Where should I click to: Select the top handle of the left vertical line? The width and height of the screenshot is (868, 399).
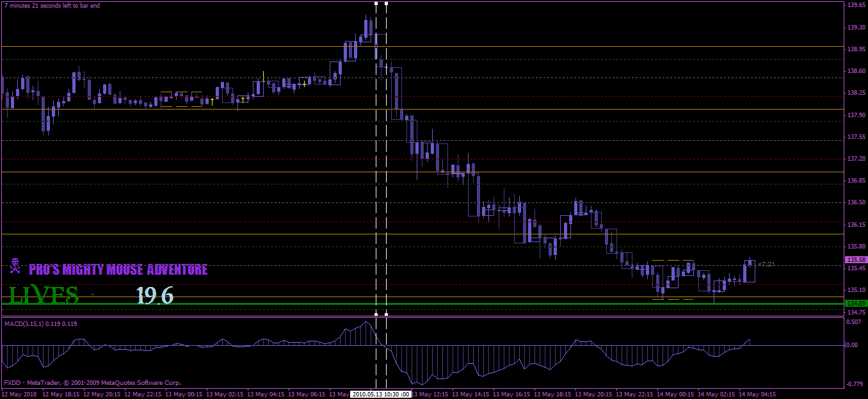pyautogui.click(x=376, y=3)
